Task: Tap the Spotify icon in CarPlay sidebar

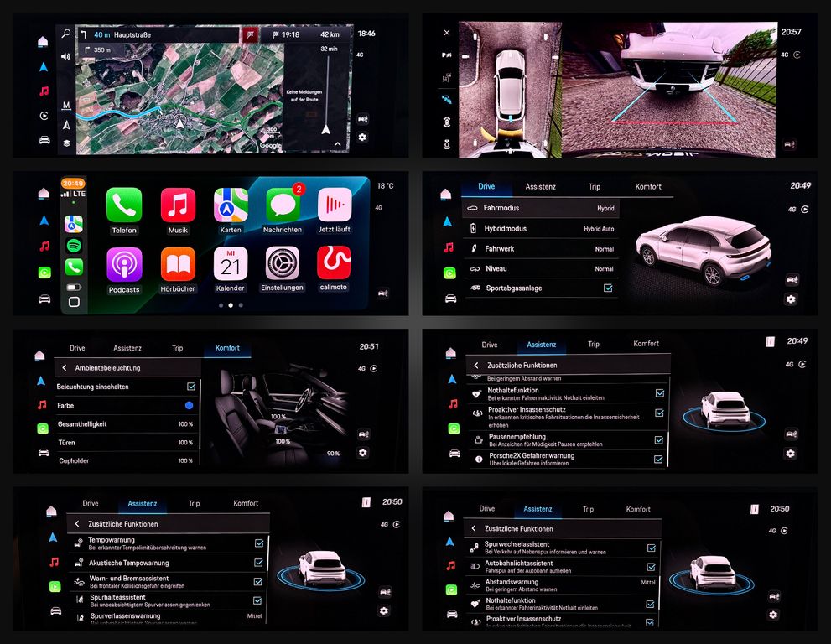Action: (74, 246)
